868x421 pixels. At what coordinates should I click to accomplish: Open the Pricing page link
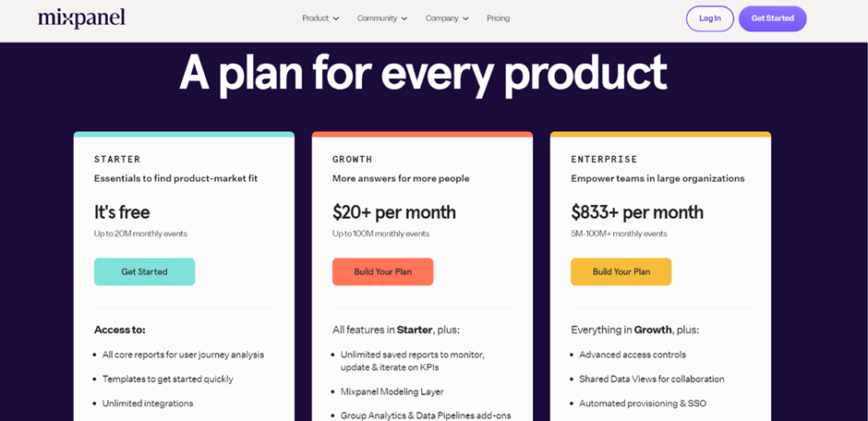point(499,18)
